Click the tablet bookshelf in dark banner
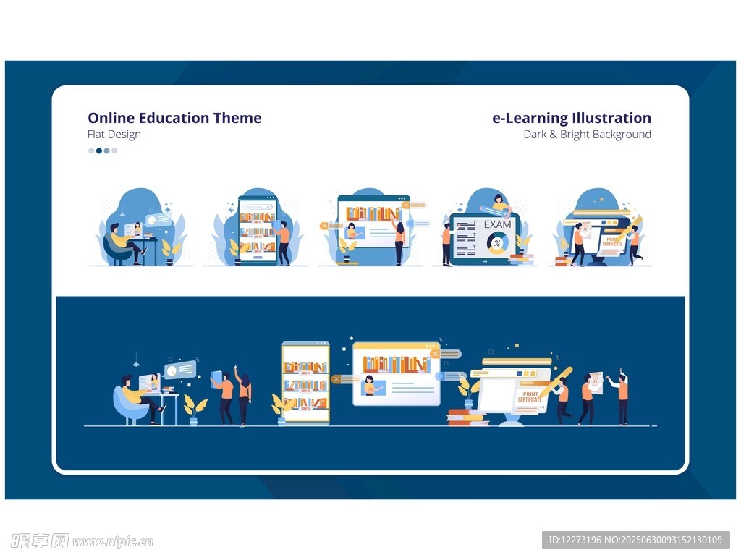Image resolution: width=741 pixels, height=560 pixels. pos(305,383)
